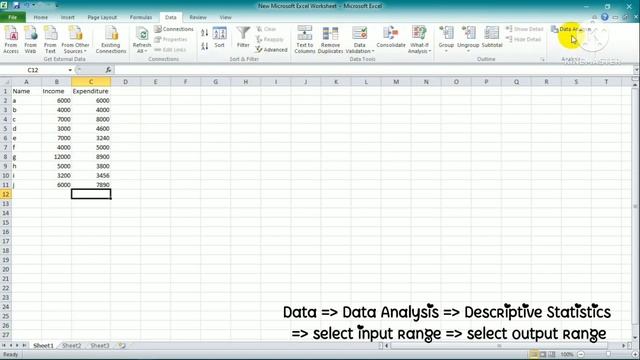Click the Insert Function fx button

(x=108, y=70)
